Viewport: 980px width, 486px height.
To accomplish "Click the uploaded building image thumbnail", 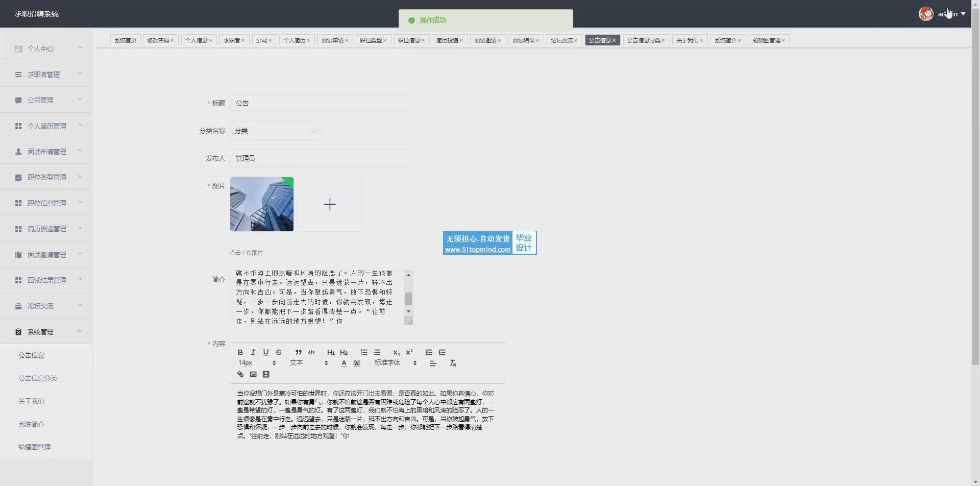I will (x=262, y=204).
